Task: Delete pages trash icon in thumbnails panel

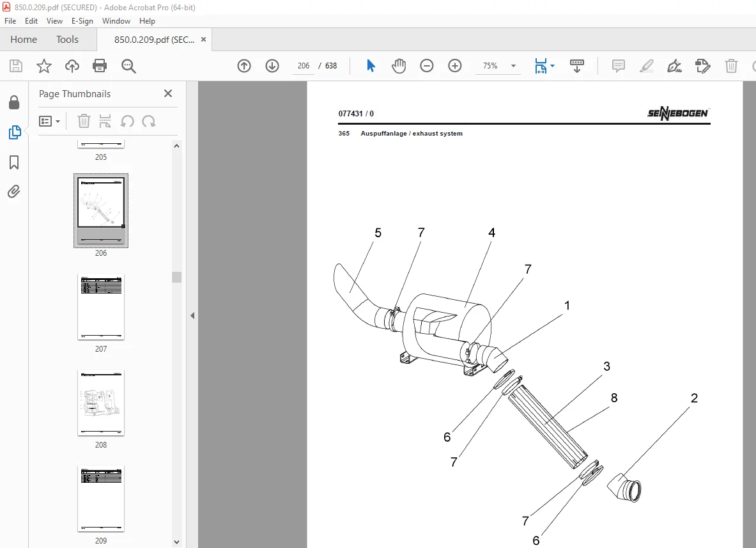Action: coord(84,121)
